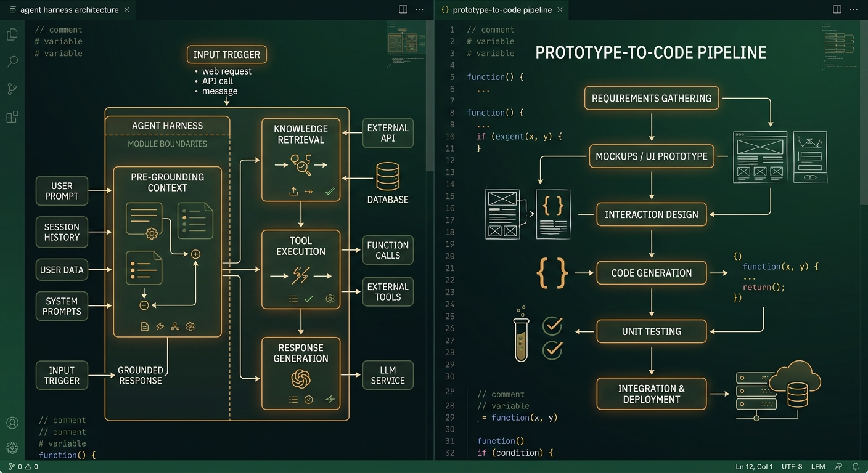Close the agent harness architecture tab
The width and height of the screenshot is (868, 473).
click(x=126, y=10)
